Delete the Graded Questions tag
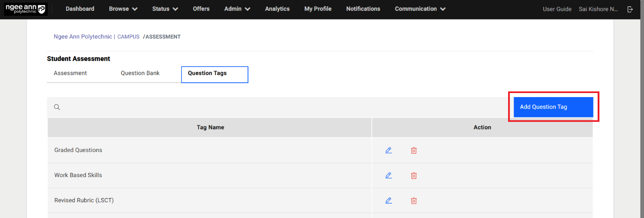The image size is (644, 218). 414,151
